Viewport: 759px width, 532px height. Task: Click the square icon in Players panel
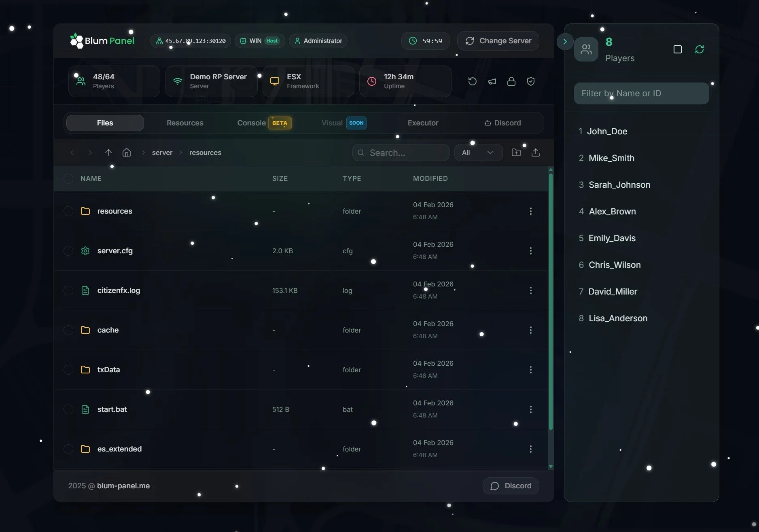coord(677,49)
